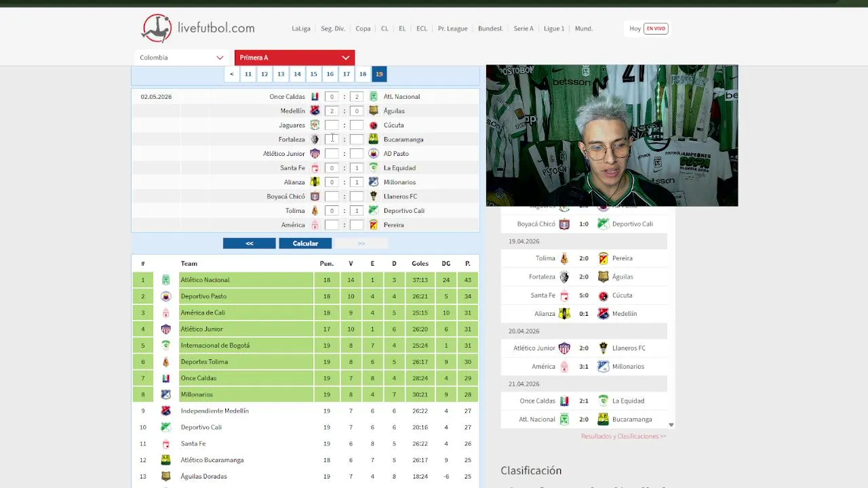This screenshot has height=488, width=868.
Task: Click Cúcuta crest in match predictor
Action: 373,125
